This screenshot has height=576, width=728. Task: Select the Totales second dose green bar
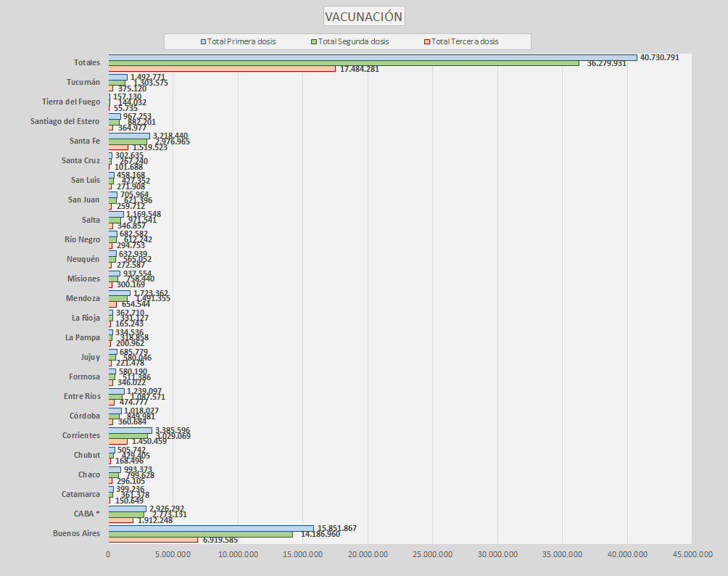coord(344,63)
